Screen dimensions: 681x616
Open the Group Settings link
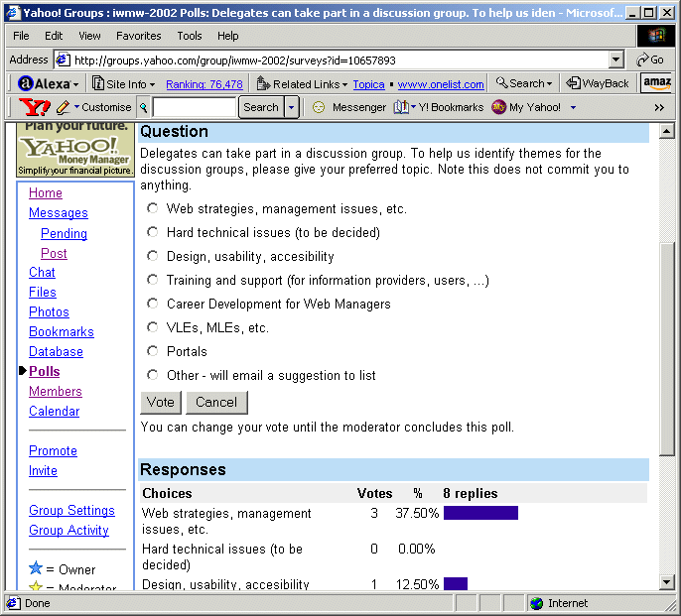coord(71,510)
